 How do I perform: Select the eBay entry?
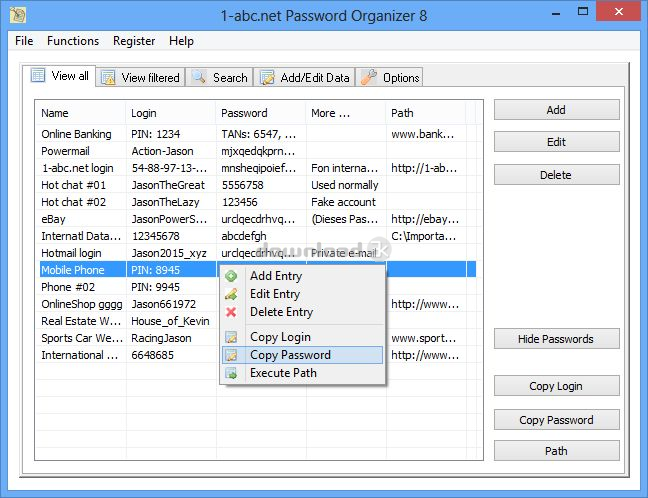[258, 219]
